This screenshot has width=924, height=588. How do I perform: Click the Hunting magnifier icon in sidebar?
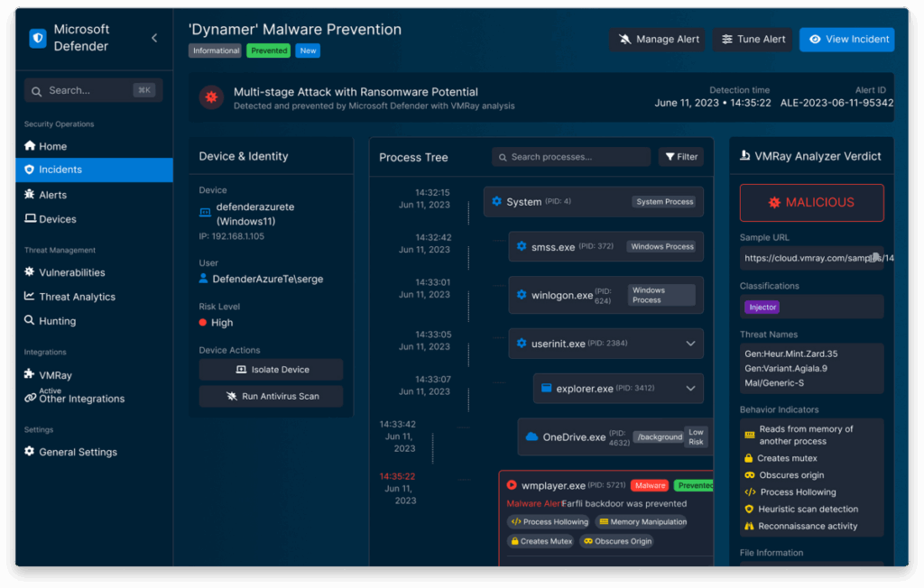click(x=30, y=320)
